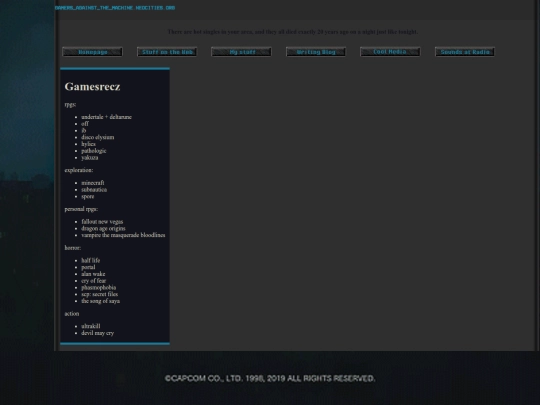This screenshot has height=405, width=540.
Task: Click 'dragon age origins' item
Action: [x=103, y=228]
